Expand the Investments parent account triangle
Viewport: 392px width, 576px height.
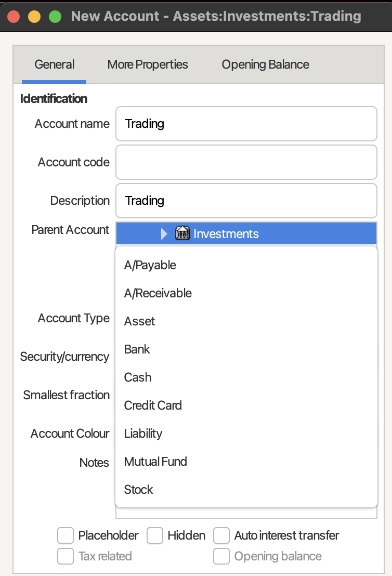pos(164,233)
